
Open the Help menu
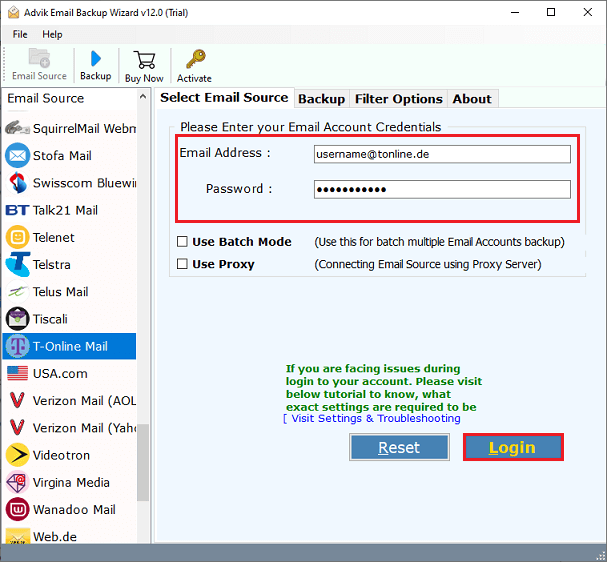click(x=52, y=34)
